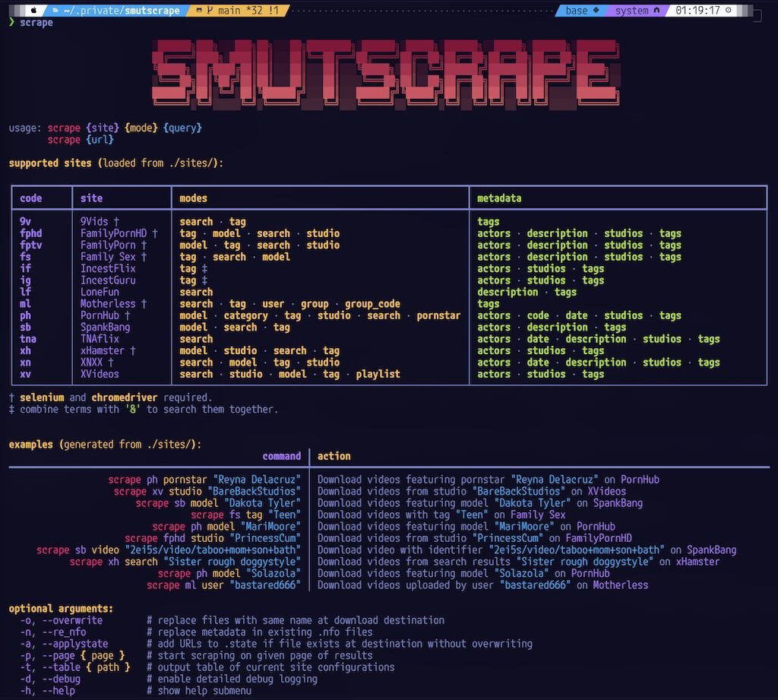Click the command column header in examples

click(282, 456)
